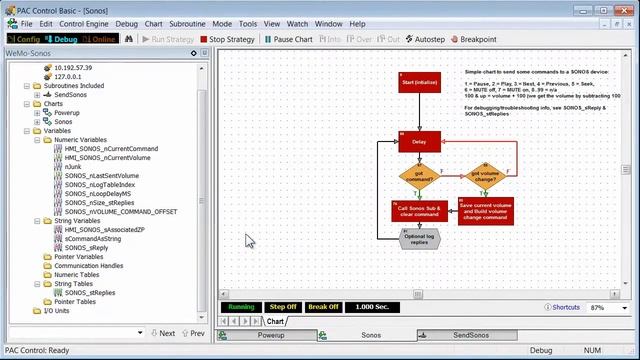The height and width of the screenshot is (360, 640).
Task: Collapse the Subroutines Included folder
Action: [27, 86]
